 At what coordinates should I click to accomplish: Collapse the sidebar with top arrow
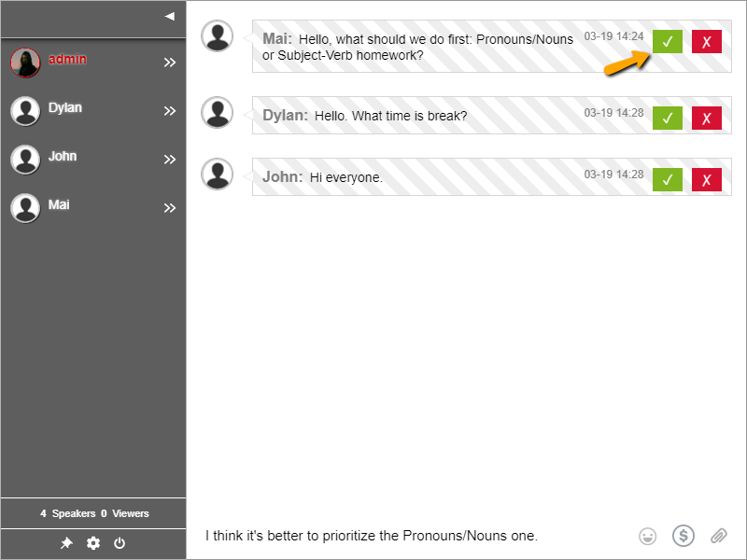tap(169, 16)
